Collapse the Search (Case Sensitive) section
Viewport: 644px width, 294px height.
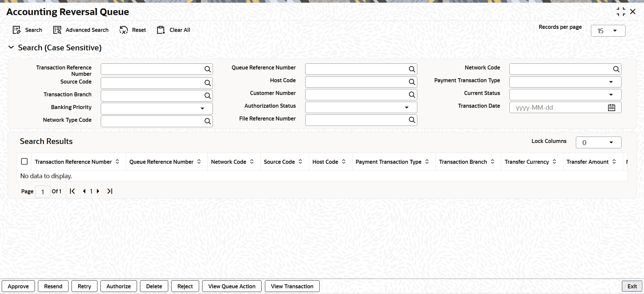(x=11, y=47)
